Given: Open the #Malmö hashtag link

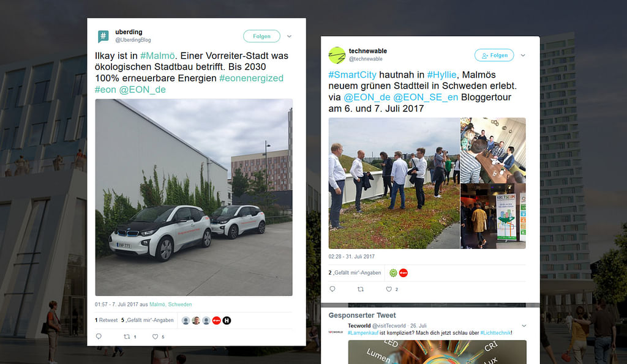Looking at the screenshot, I should (157, 56).
